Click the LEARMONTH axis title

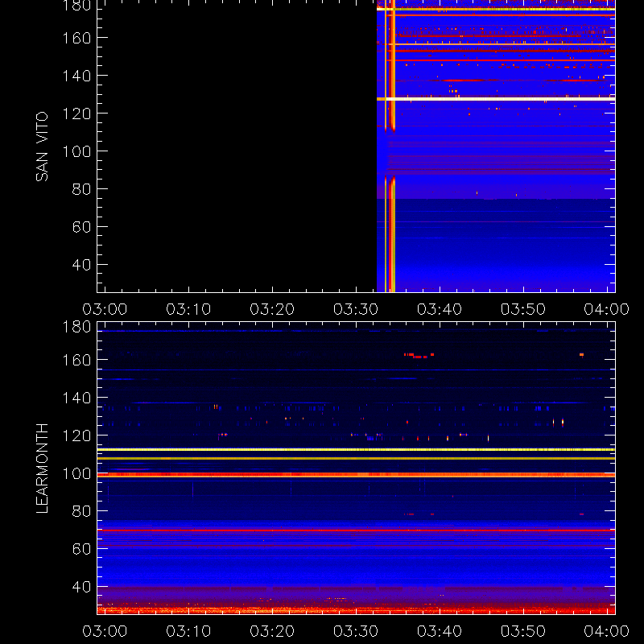point(42,469)
